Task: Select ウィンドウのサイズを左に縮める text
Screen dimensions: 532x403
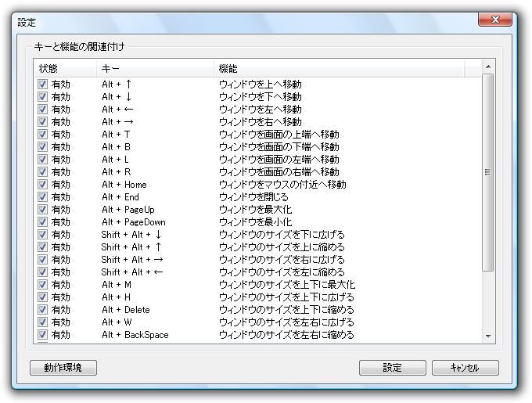Action: click(282, 272)
